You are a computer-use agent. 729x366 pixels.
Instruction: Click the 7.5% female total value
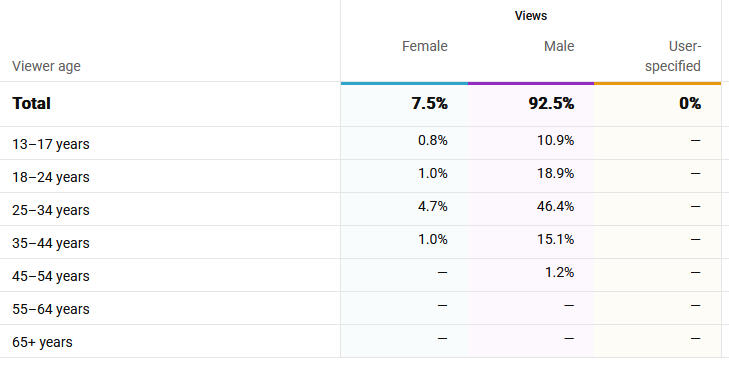click(x=429, y=103)
